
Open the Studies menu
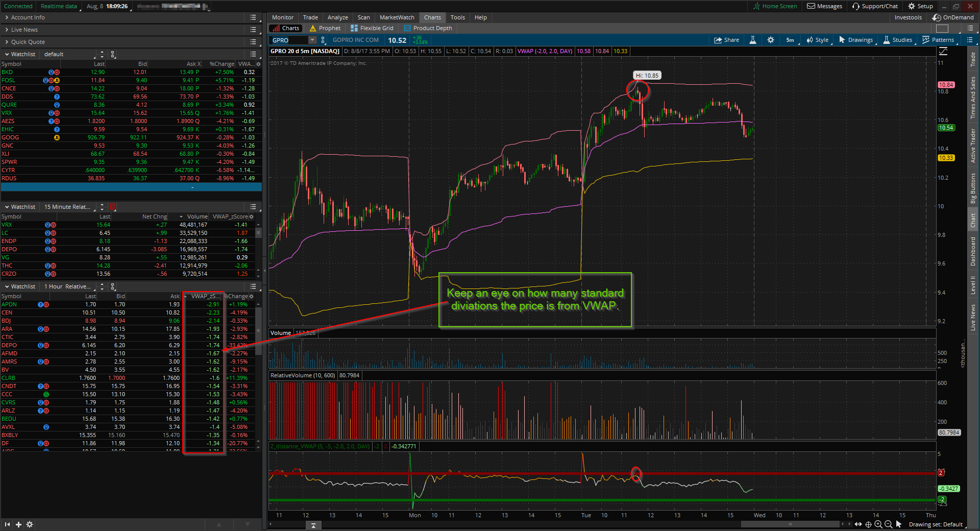(x=898, y=40)
